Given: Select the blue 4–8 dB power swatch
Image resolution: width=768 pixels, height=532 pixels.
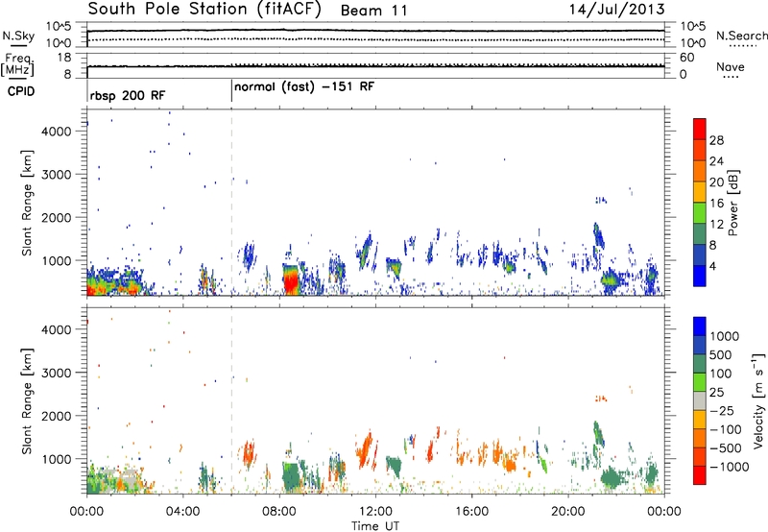Looking at the screenshot, I should 700,254.
